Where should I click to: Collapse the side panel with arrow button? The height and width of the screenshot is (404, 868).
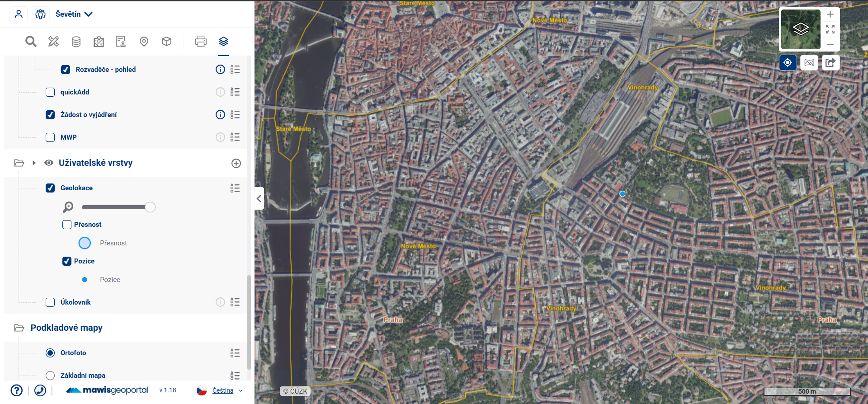pyautogui.click(x=259, y=198)
